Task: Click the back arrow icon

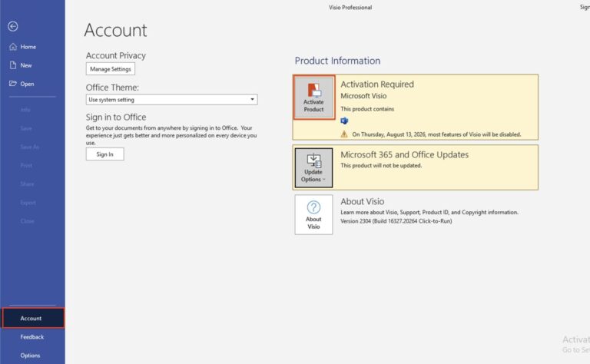Action: tap(13, 26)
